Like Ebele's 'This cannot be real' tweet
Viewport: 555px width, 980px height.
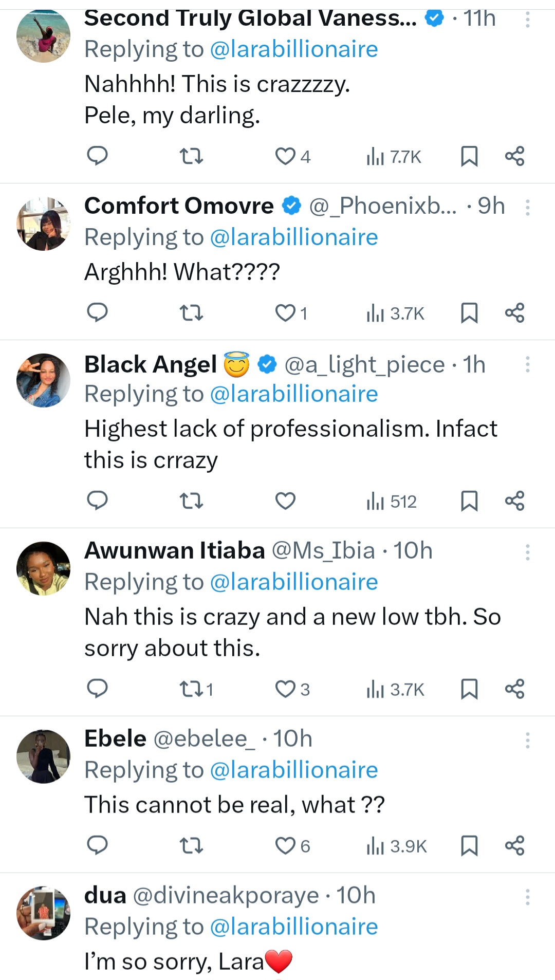tap(286, 845)
